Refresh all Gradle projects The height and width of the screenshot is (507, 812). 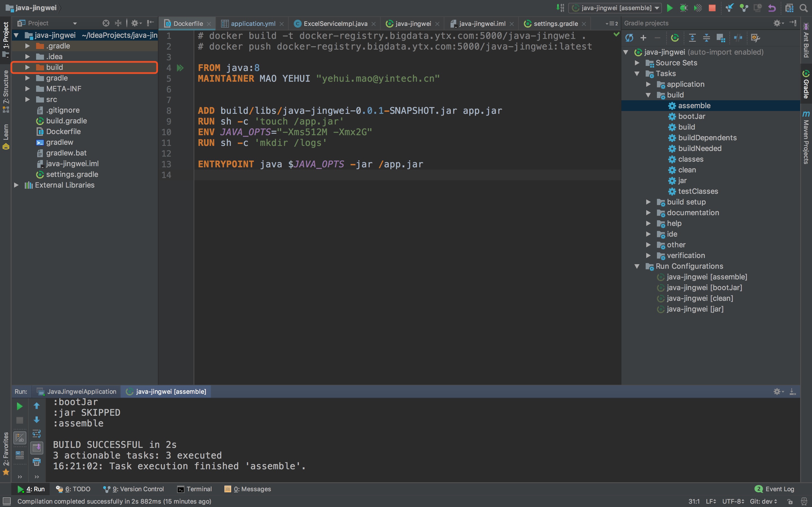pos(629,38)
